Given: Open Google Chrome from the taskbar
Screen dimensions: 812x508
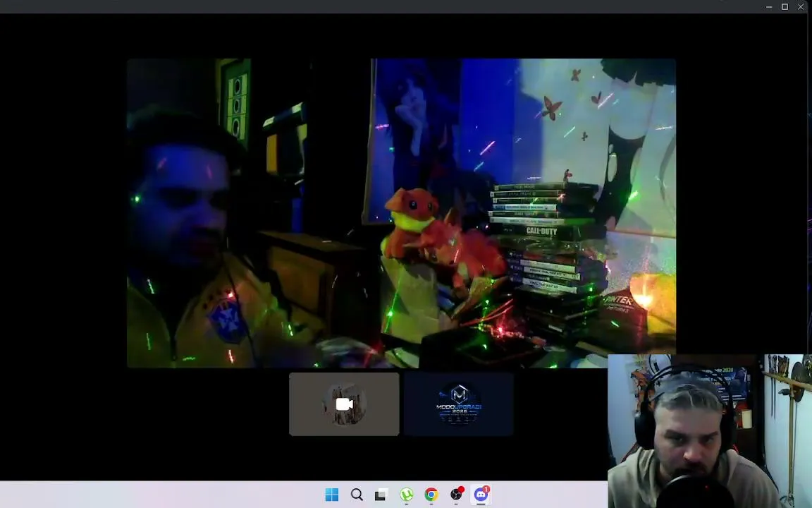Looking at the screenshot, I should tap(431, 495).
